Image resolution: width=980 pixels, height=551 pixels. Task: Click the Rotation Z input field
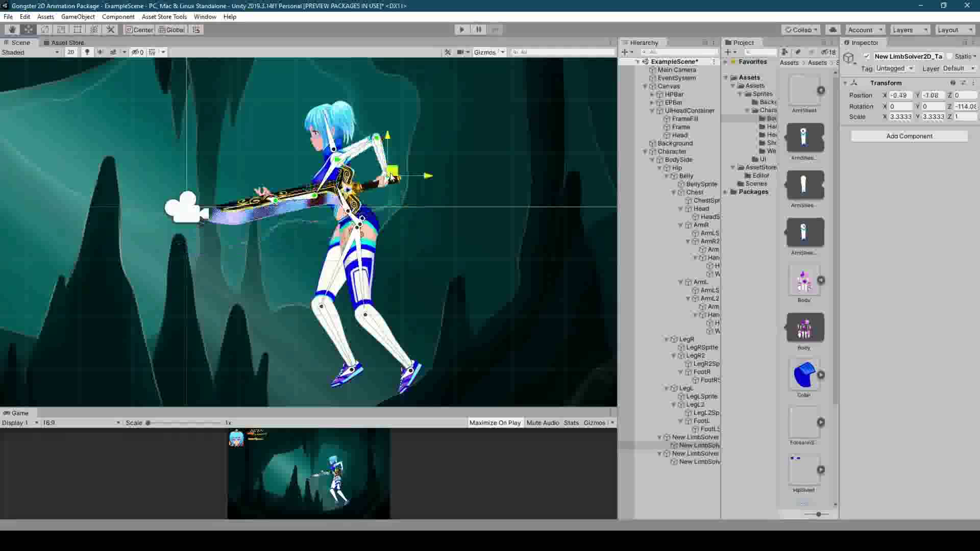pos(966,107)
